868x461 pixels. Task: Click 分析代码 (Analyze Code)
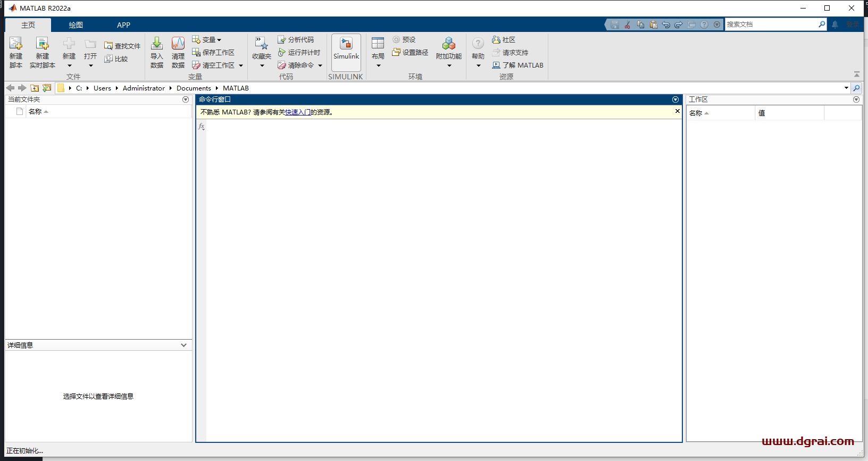click(x=296, y=40)
